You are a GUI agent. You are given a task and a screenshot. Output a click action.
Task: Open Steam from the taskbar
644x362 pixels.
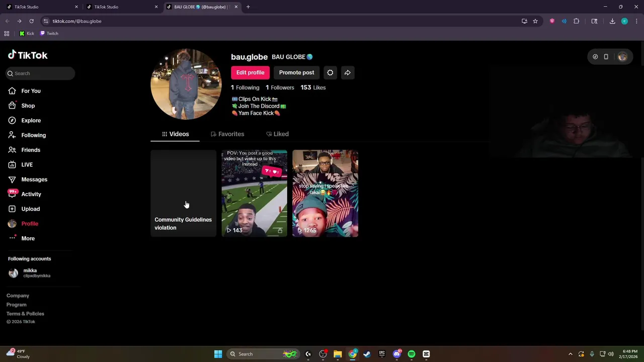tap(367, 354)
